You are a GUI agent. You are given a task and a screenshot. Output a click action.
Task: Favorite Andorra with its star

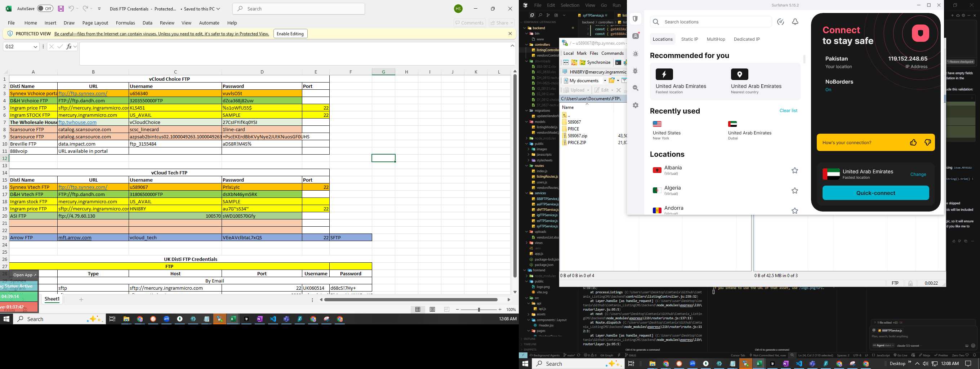795,211
